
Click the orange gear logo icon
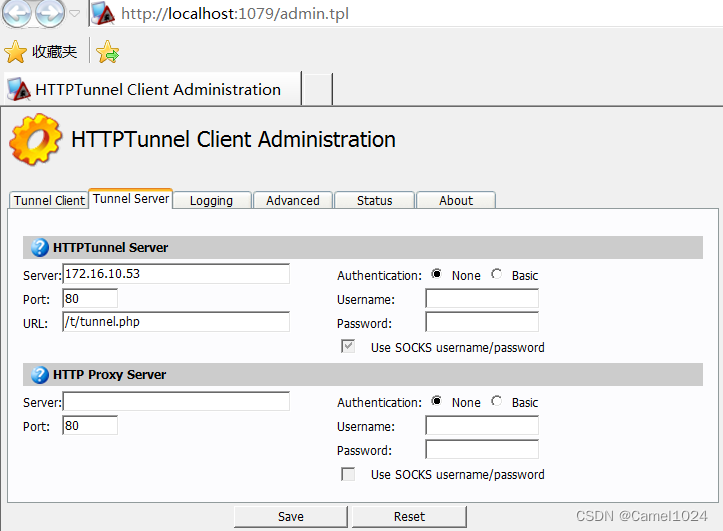36,140
